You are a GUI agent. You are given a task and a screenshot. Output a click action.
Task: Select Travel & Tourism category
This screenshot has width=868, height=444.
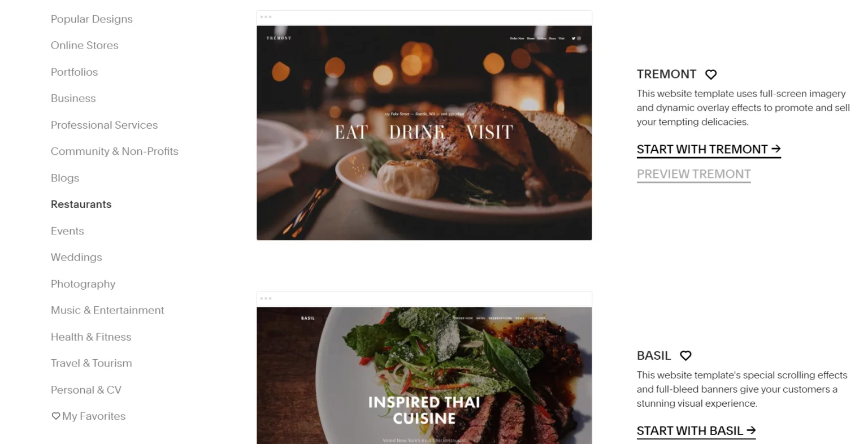[x=91, y=363]
